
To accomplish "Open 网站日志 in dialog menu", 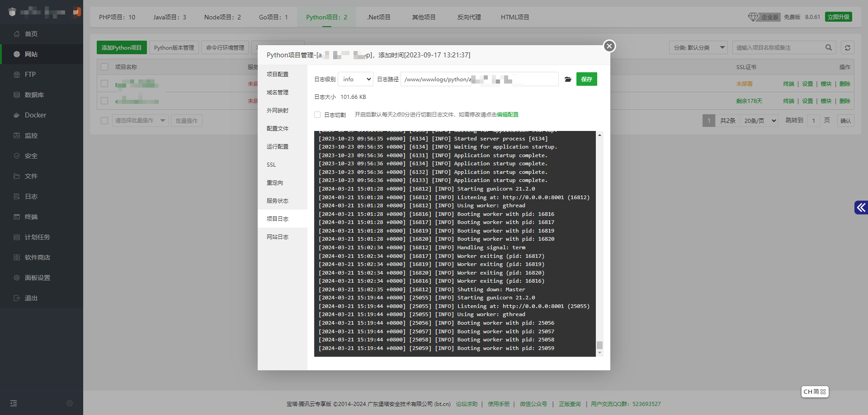I will tap(283, 237).
